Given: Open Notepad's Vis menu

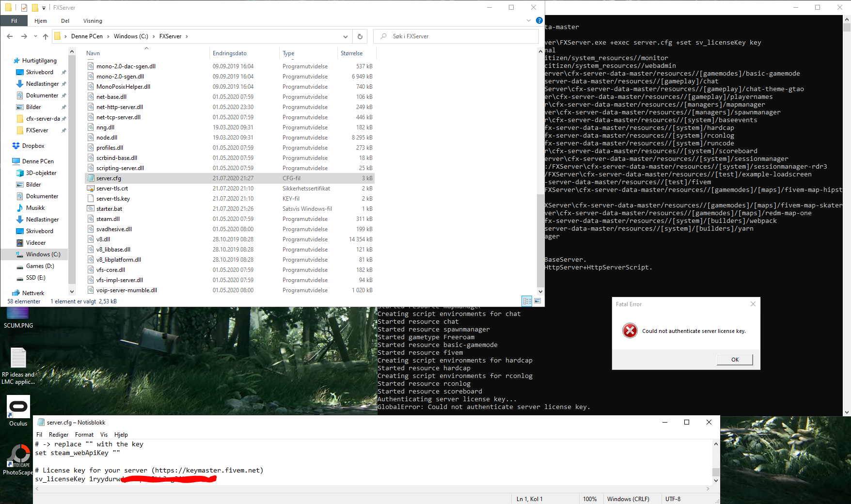Looking at the screenshot, I should tap(104, 435).
